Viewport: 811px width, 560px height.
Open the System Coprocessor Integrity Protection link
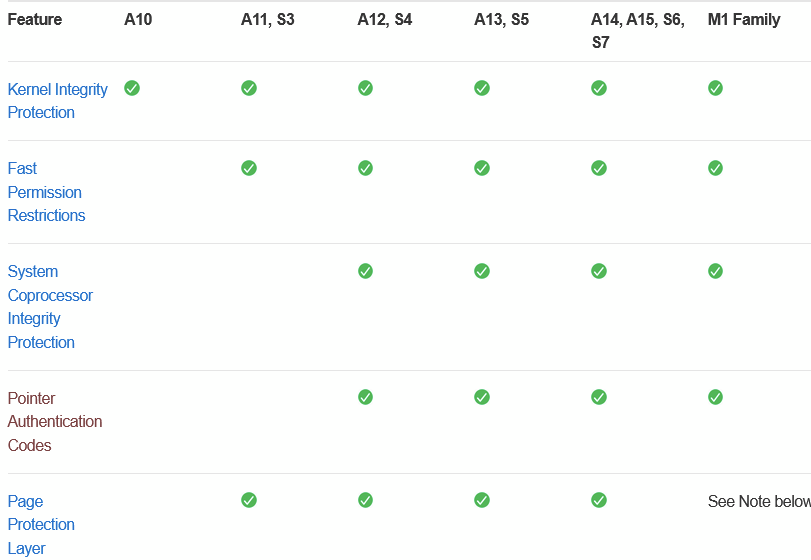pyautogui.click(x=50, y=307)
